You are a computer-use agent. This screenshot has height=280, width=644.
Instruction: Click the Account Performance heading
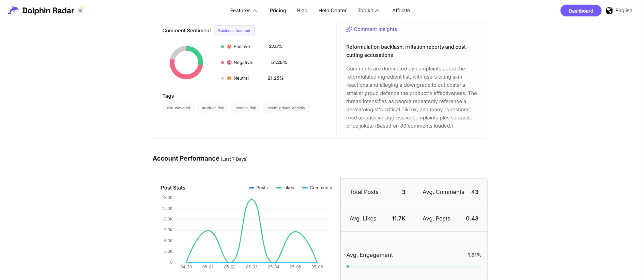(x=186, y=159)
